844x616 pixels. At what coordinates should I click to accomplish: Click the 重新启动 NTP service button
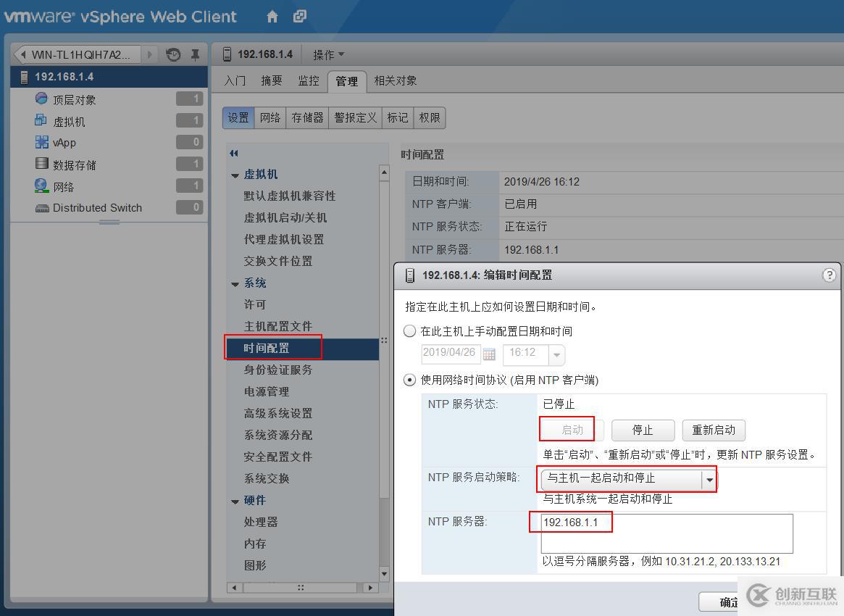click(x=713, y=429)
